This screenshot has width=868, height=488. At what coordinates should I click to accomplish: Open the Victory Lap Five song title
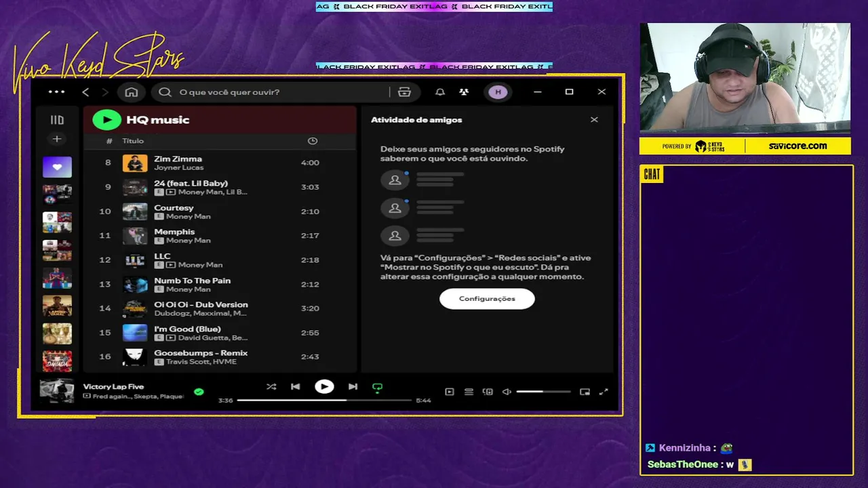pos(113,386)
